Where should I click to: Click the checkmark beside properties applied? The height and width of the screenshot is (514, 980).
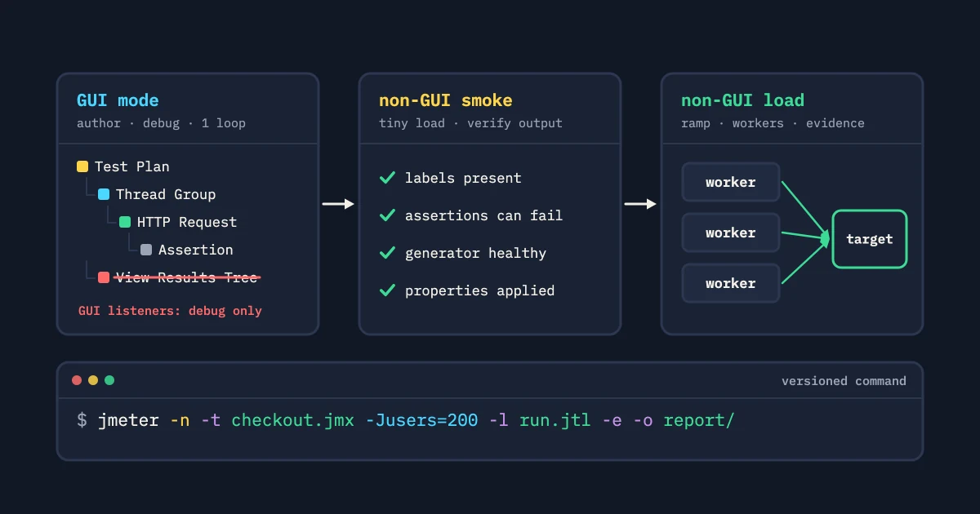[x=388, y=290]
